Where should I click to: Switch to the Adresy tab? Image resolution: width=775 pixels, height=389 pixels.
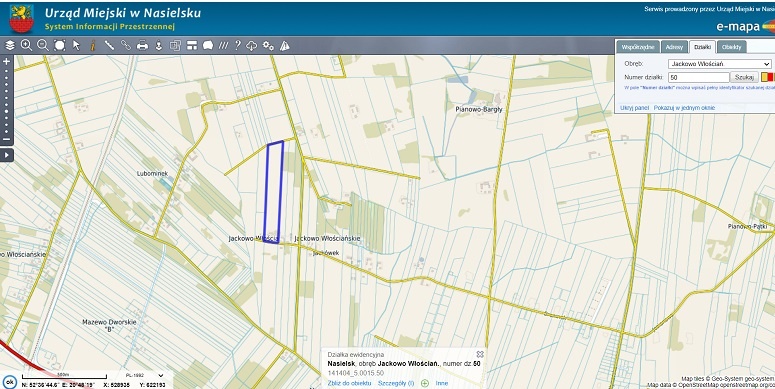point(674,47)
